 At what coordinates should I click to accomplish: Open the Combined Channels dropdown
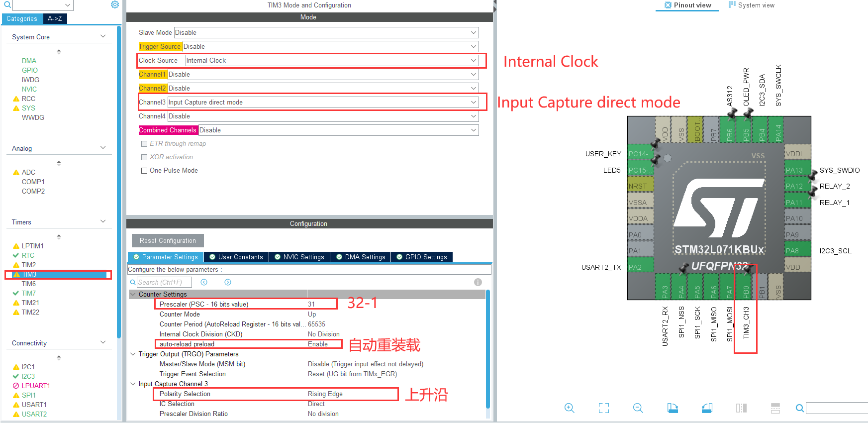pos(338,130)
